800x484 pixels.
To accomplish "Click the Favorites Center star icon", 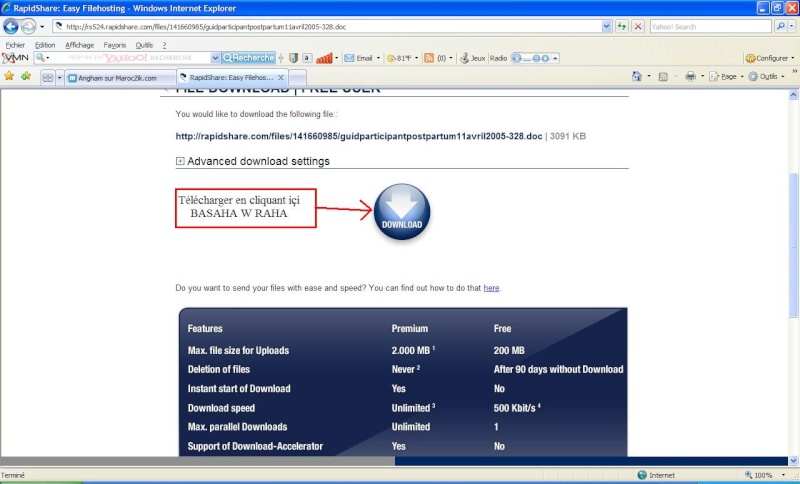I will click(x=9, y=76).
